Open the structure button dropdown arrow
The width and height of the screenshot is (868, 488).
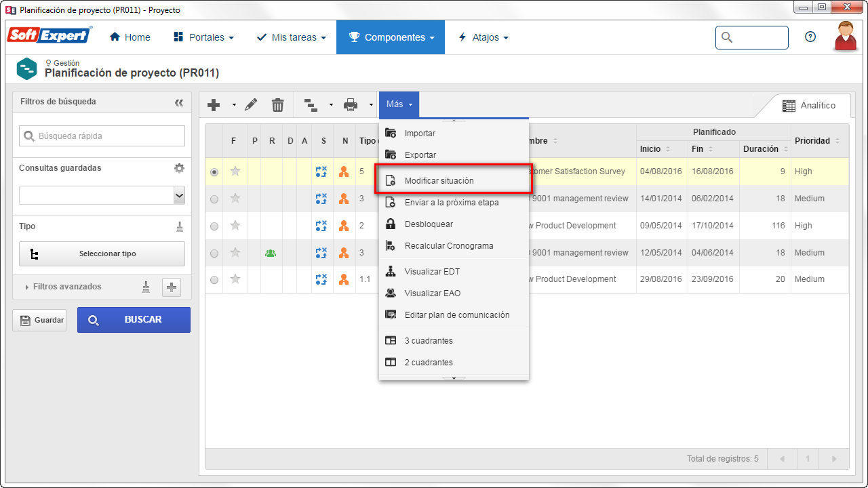pos(331,105)
